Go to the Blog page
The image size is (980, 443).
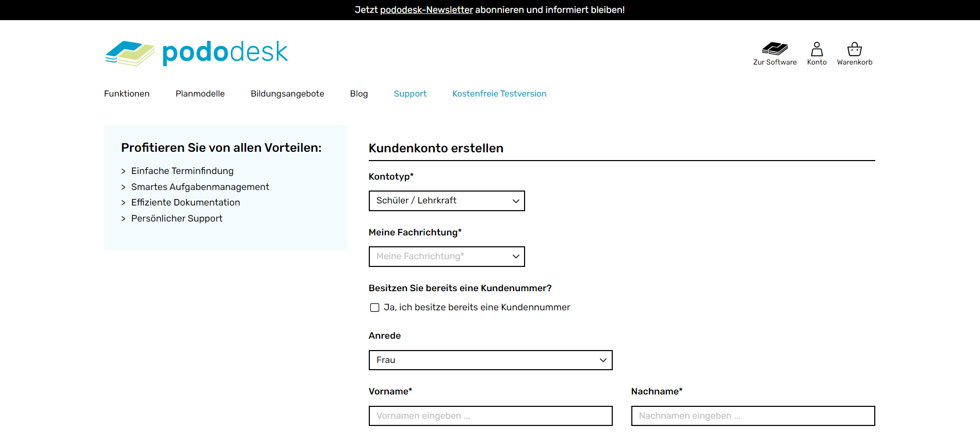click(359, 93)
